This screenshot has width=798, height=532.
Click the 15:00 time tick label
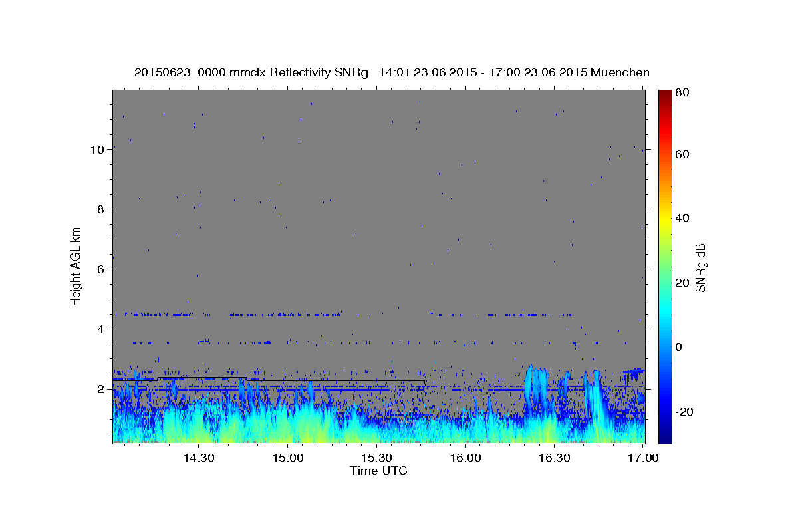[287, 458]
